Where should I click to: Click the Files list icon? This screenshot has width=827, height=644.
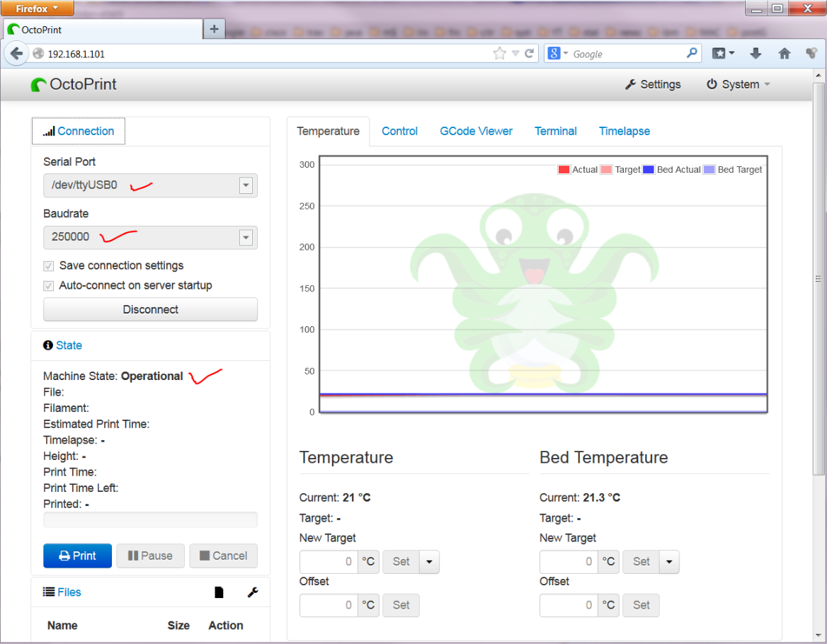pyautogui.click(x=49, y=592)
